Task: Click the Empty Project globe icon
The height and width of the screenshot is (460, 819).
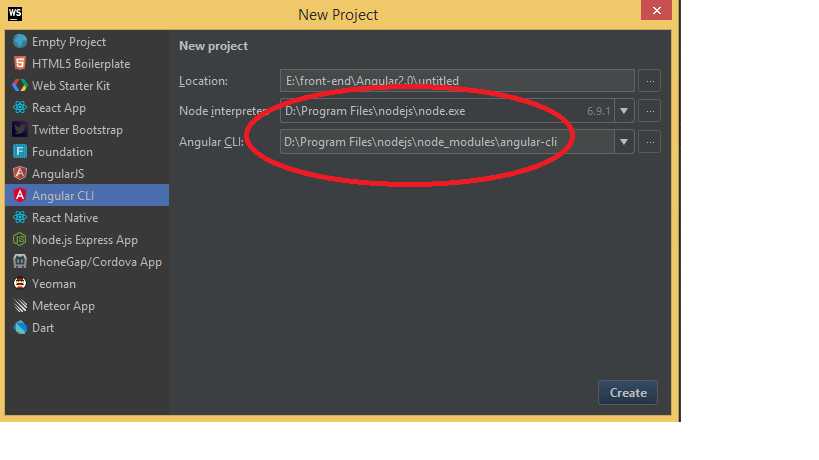Action: pyautogui.click(x=20, y=41)
